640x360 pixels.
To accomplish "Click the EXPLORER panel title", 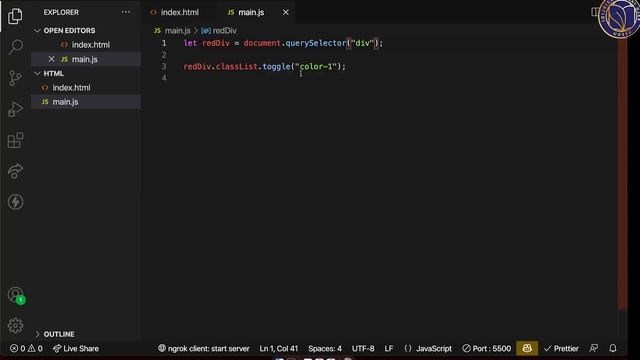I will pos(61,12).
